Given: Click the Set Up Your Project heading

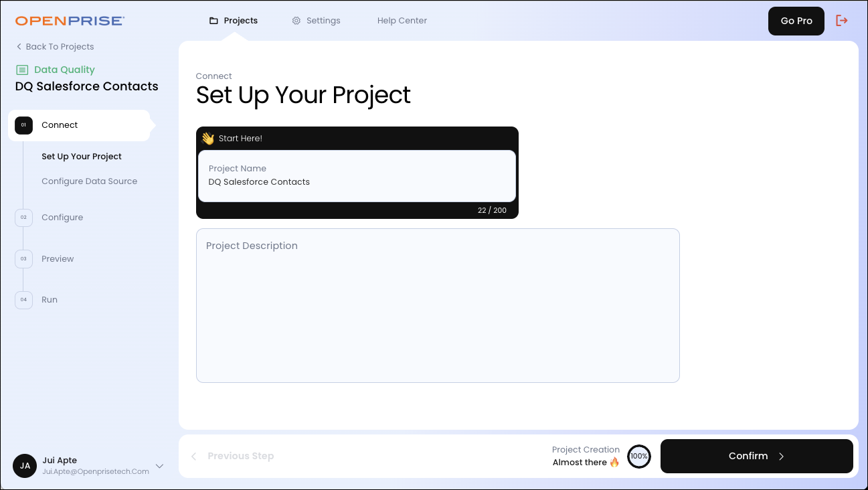Looking at the screenshot, I should coord(303,95).
